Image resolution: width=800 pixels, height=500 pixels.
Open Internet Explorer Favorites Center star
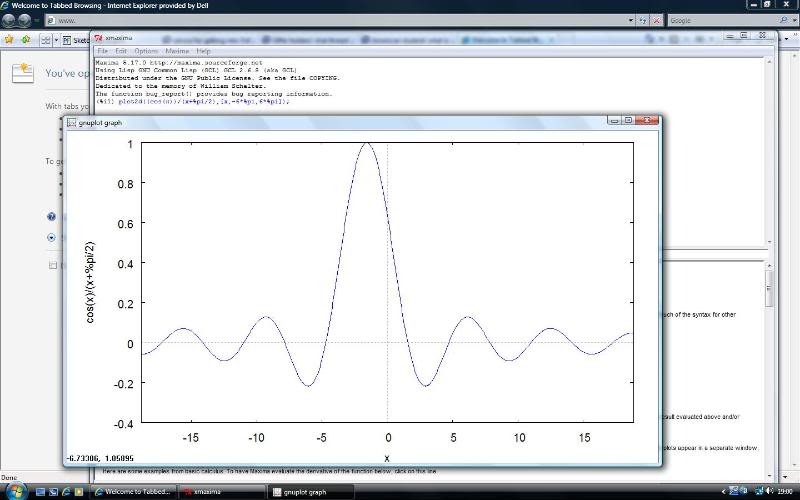9,40
